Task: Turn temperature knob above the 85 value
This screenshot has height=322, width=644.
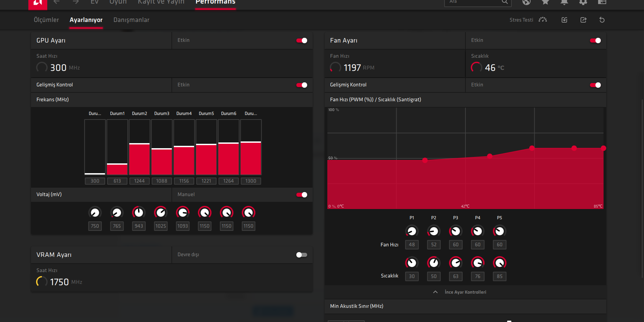Action: [x=500, y=263]
